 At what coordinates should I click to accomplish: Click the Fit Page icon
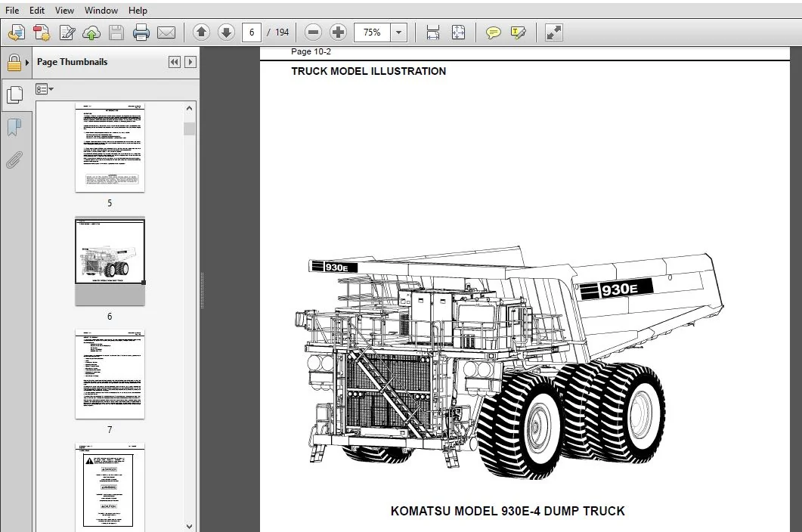coord(458,32)
